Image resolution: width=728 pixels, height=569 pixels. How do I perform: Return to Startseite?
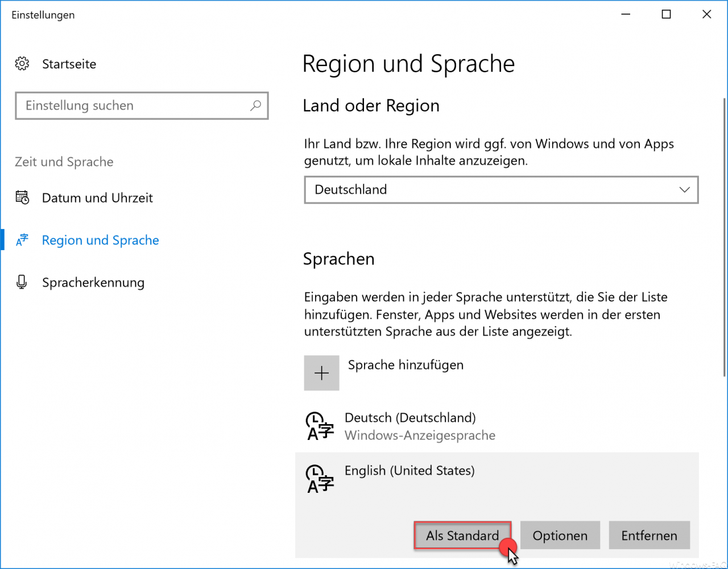pos(69,64)
